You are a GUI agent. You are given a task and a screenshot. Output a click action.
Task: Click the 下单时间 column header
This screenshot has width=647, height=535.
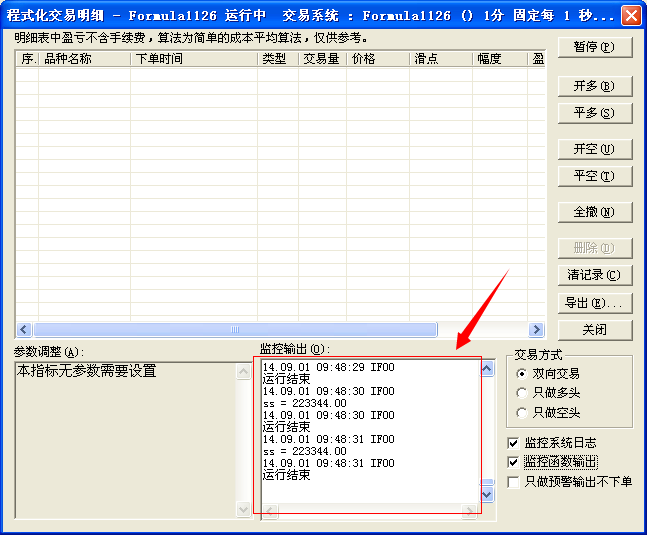[x=194, y=59]
